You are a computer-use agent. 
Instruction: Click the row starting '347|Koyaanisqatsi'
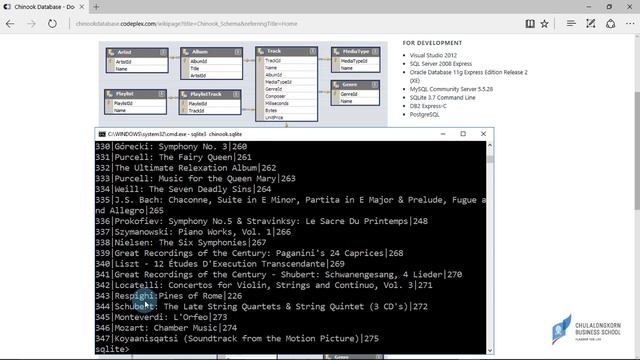click(x=237, y=338)
